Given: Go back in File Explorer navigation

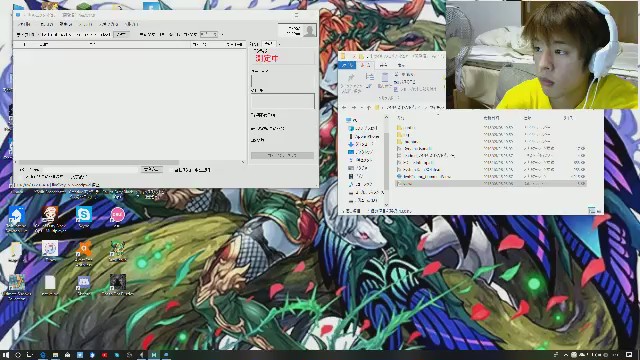Looking at the screenshot, I should click(344, 107).
